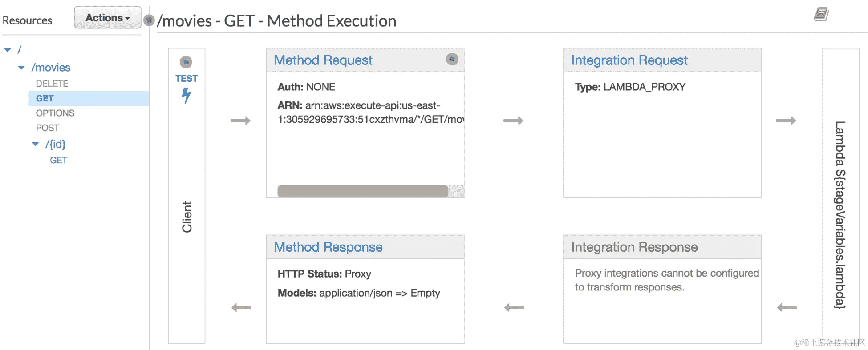Click the dot icon in Method Request header
This screenshot has width=868, height=350.
(x=452, y=60)
